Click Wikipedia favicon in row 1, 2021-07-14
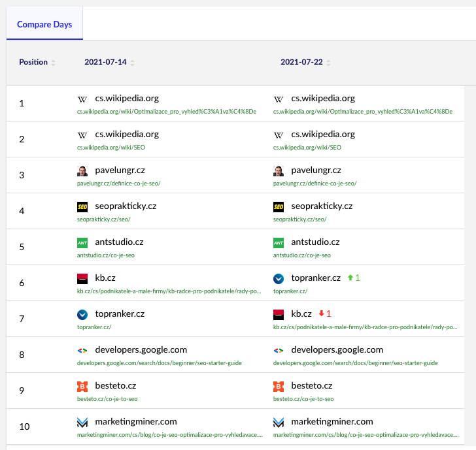 [82, 99]
